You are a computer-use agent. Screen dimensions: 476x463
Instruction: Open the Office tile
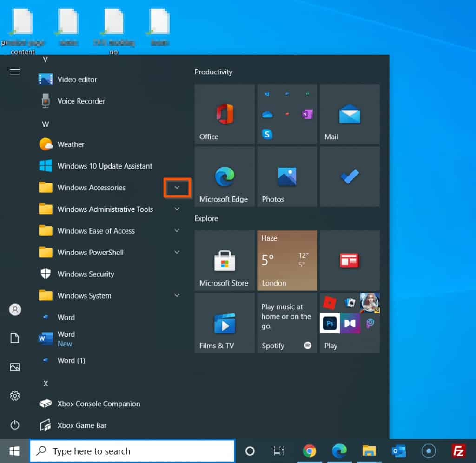(x=225, y=114)
